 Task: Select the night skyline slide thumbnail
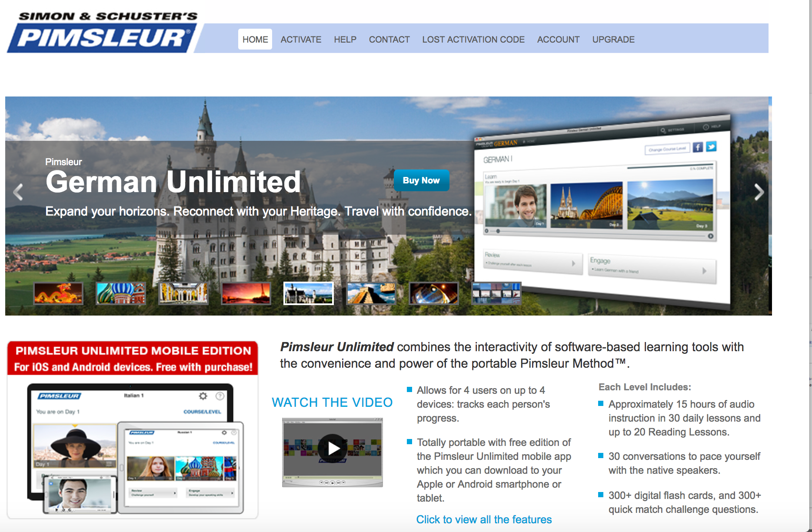click(434, 293)
